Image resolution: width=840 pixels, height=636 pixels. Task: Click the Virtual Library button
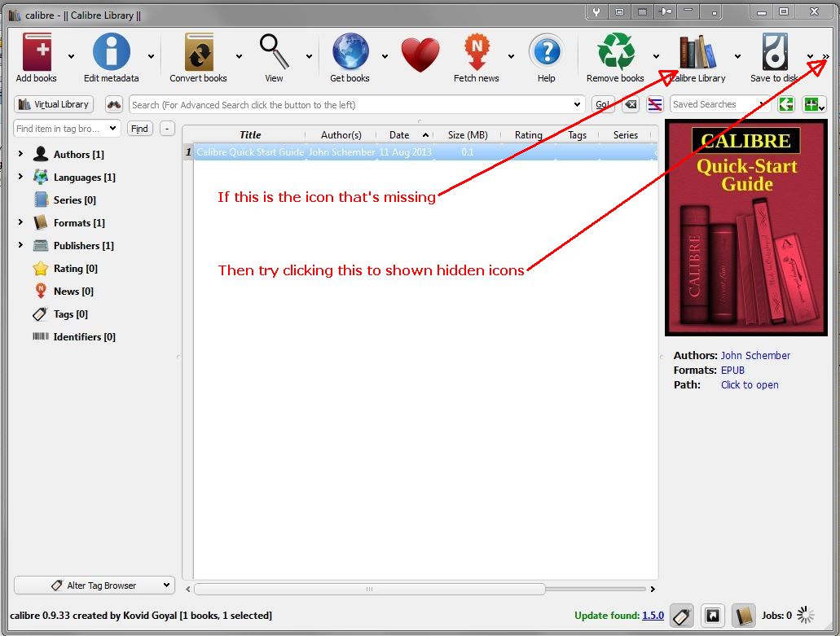click(x=54, y=104)
